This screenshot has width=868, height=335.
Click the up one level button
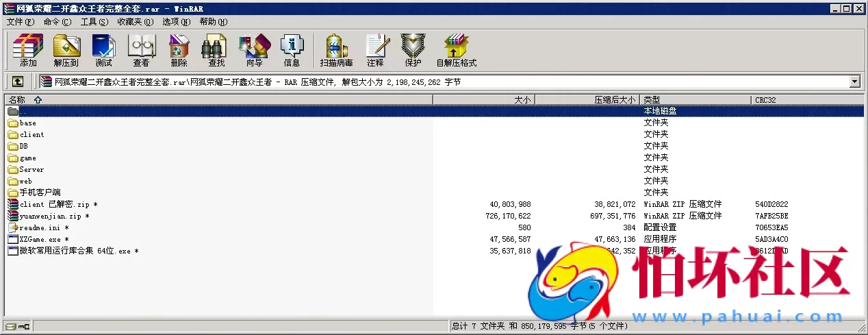(x=18, y=82)
